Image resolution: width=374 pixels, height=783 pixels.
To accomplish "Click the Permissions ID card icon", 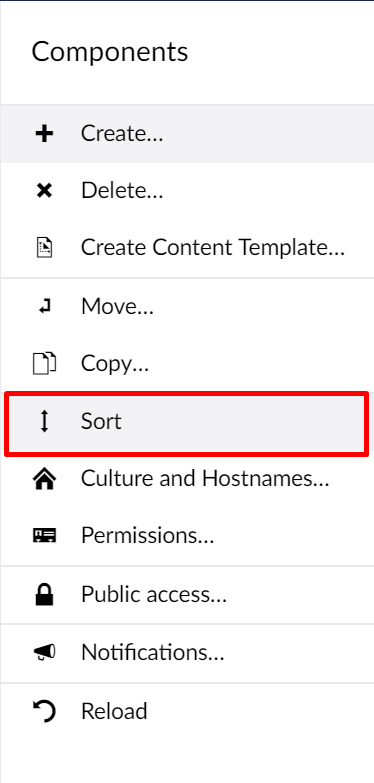I will click(44, 536).
